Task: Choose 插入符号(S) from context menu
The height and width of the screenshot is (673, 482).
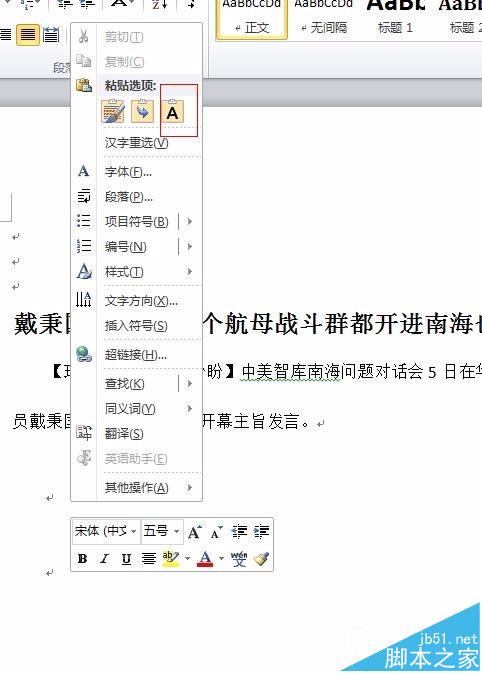Action: coord(136,326)
